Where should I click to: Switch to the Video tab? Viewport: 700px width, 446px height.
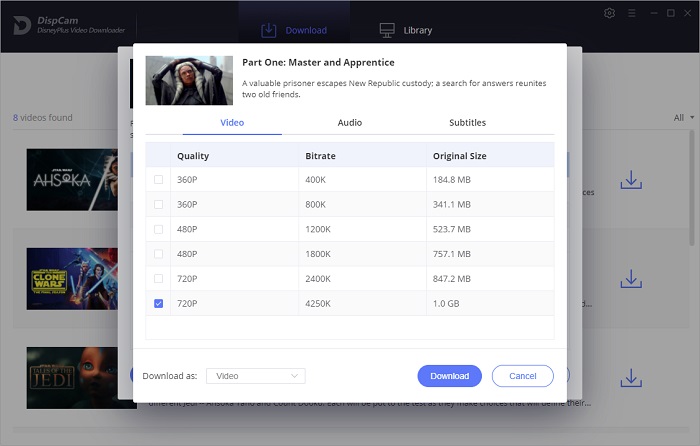[x=232, y=122]
